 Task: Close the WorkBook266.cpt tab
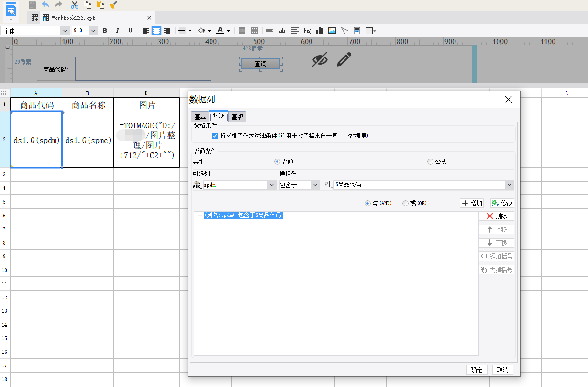tap(149, 18)
